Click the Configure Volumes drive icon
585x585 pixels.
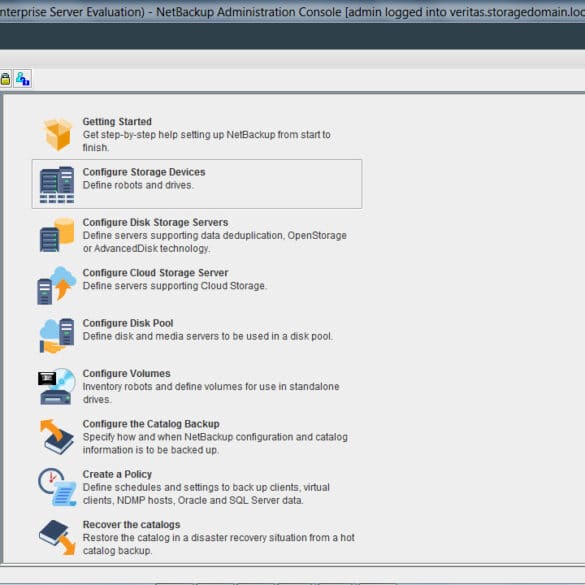(56, 386)
